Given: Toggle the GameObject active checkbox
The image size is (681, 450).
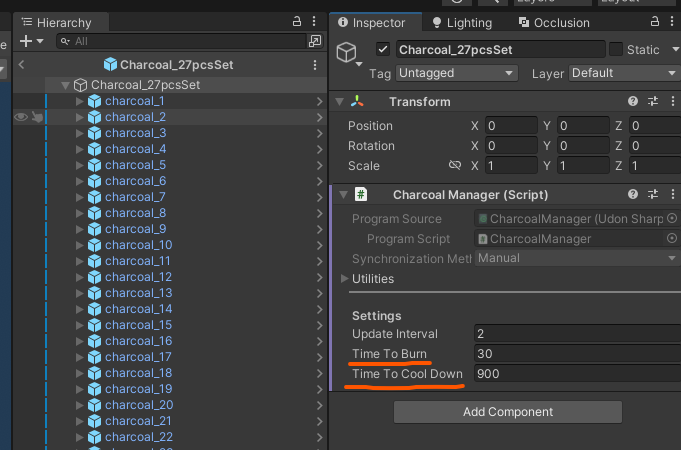Looking at the screenshot, I should click(383, 49).
